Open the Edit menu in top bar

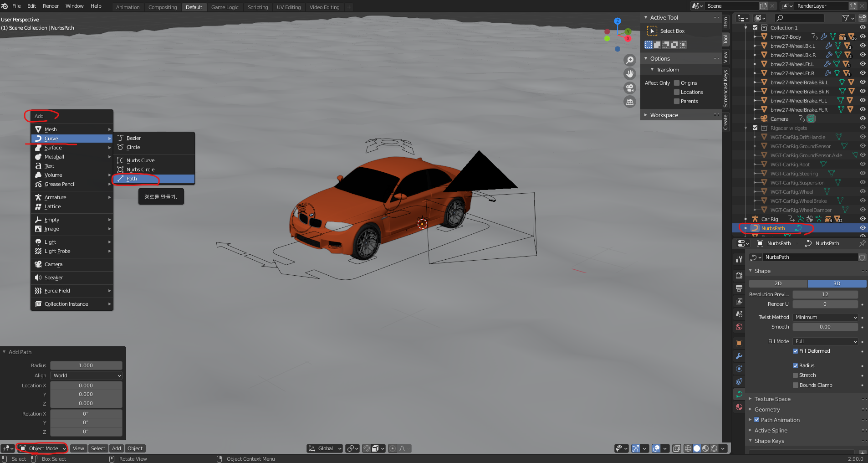click(32, 6)
